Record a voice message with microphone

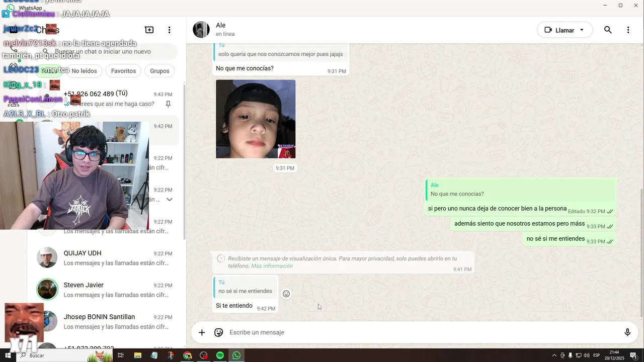(x=627, y=332)
